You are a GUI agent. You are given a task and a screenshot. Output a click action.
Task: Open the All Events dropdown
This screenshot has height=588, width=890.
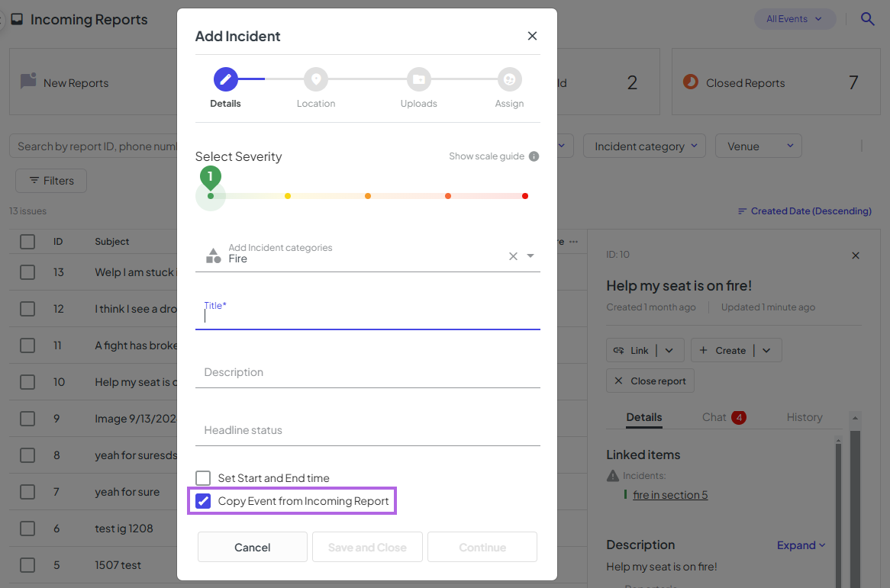coord(795,19)
